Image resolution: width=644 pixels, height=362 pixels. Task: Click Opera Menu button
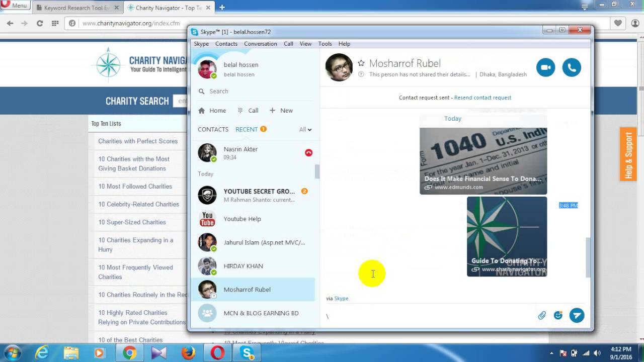tap(15, 6)
